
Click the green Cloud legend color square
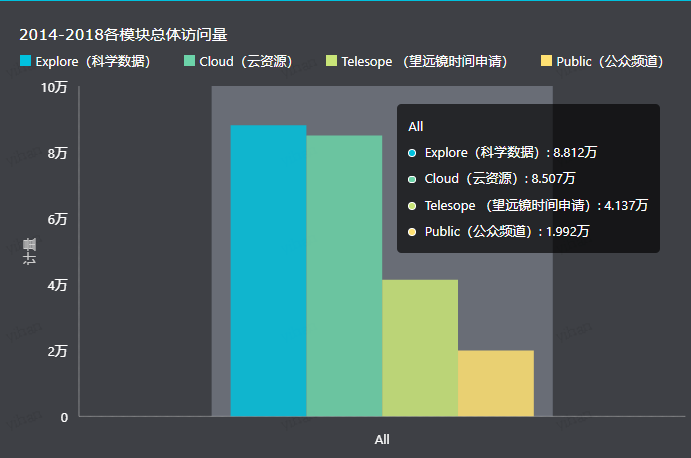tap(190, 62)
